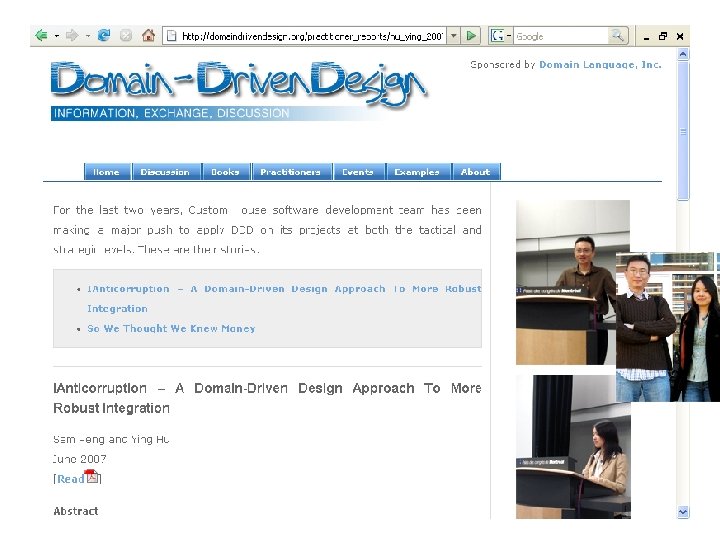This screenshot has height=540, width=720.
Task: Click the photo of two people standing
Action: (x=668, y=327)
